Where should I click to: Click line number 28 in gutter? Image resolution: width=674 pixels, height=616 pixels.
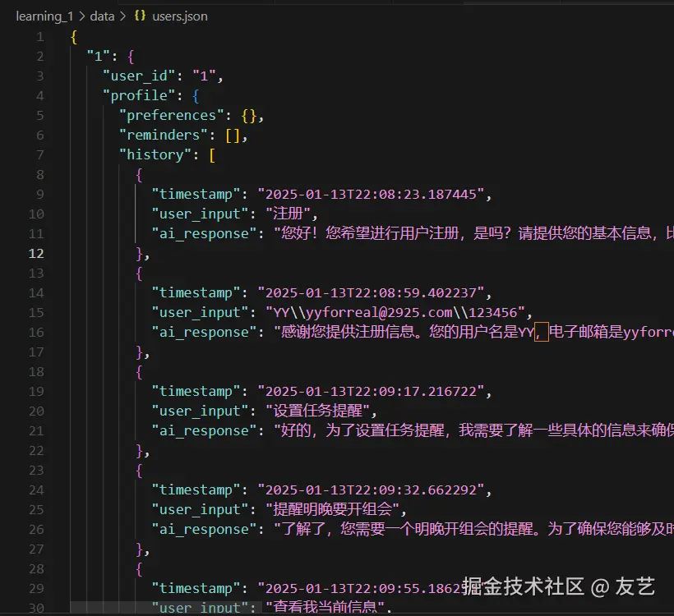(x=36, y=568)
